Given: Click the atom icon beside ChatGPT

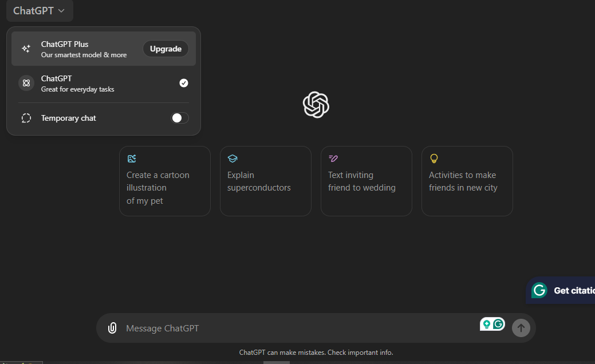Looking at the screenshot, I should pyautogui.click(x=26, y=83).
